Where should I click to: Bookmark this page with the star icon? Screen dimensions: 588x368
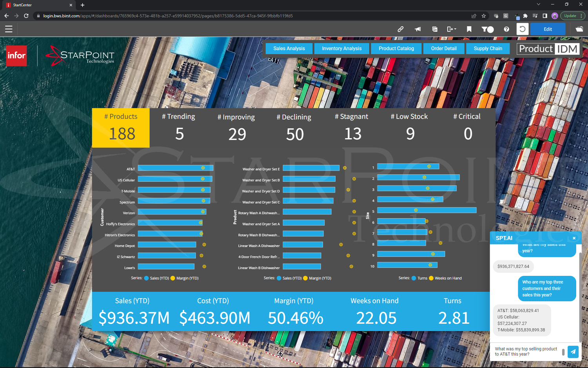484,16
